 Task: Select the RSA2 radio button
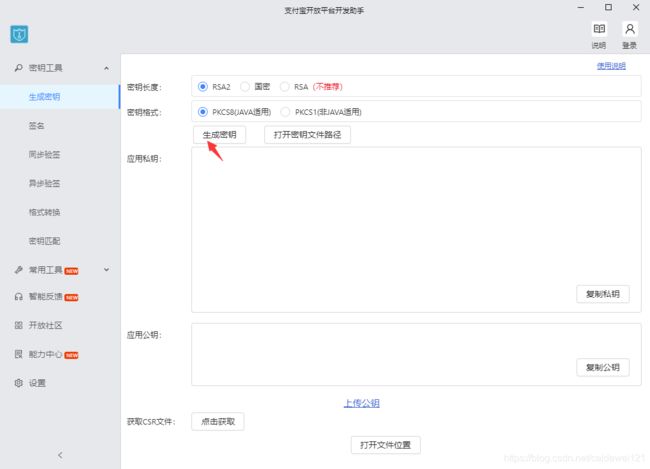point(203,87)
